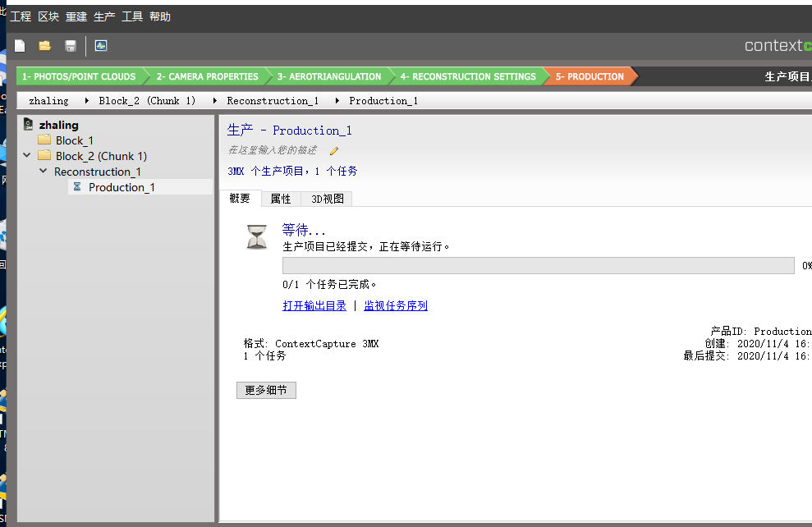Screen dimensions: 812x527
Task: Open the job queue monitor toolbar icon
Action: click(x=101, y=46)
